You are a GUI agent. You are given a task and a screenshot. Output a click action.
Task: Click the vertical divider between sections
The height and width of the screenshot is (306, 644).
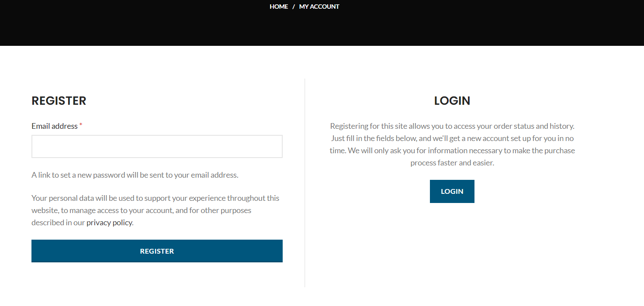[305, 183]
